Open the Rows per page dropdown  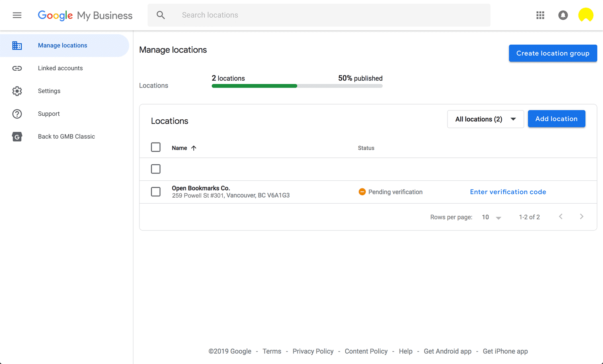[x=492, y=217]
